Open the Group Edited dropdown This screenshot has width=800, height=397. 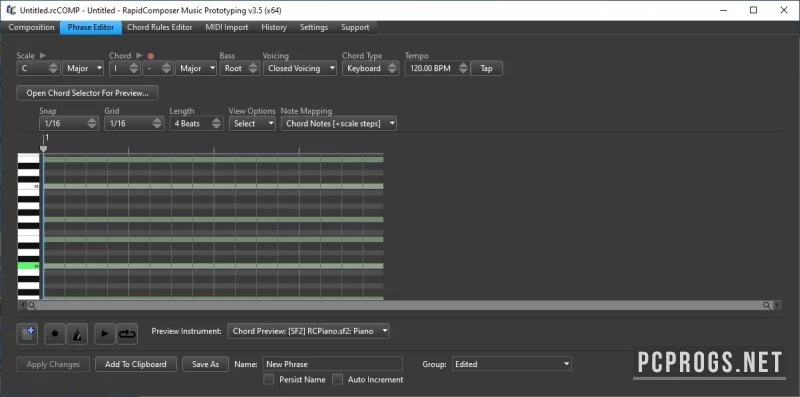point(512,364)
